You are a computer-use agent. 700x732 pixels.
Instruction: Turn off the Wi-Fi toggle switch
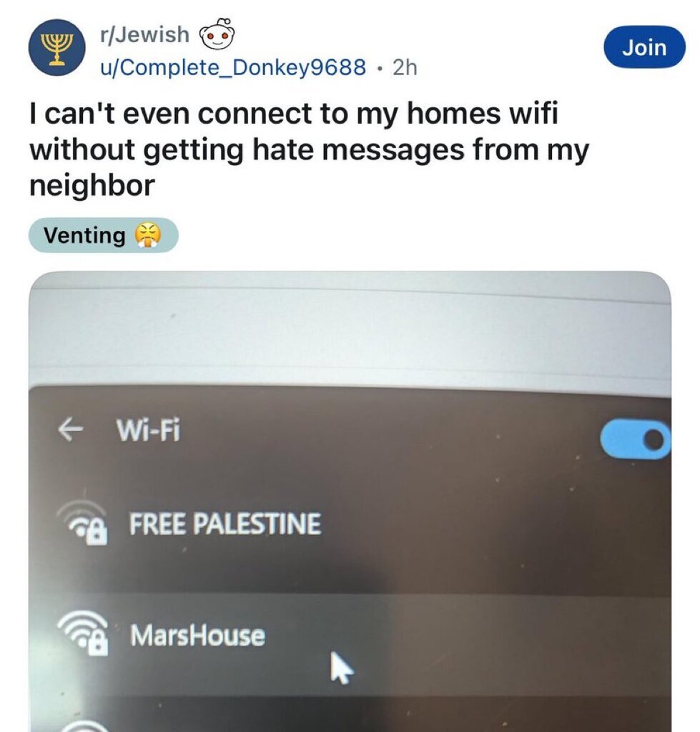[x=635, y=440]
